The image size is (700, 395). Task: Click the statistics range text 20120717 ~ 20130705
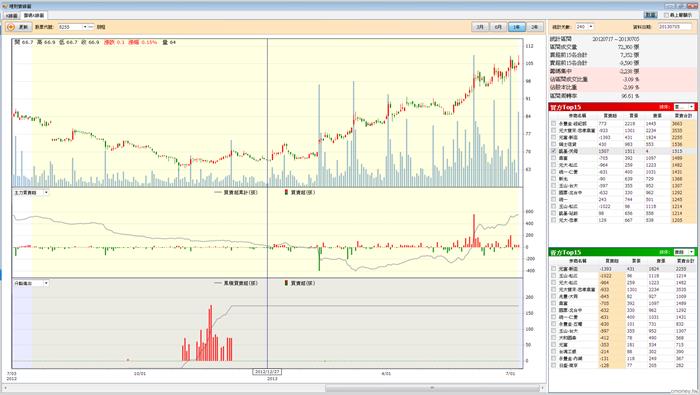click(x=616, y=39)
